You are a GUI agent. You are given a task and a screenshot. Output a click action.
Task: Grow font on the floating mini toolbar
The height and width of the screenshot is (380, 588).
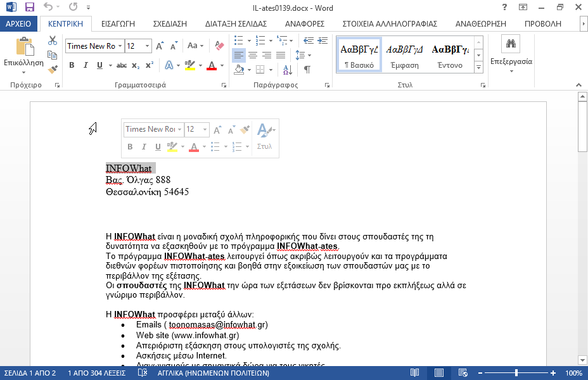[x=217, y=130]
